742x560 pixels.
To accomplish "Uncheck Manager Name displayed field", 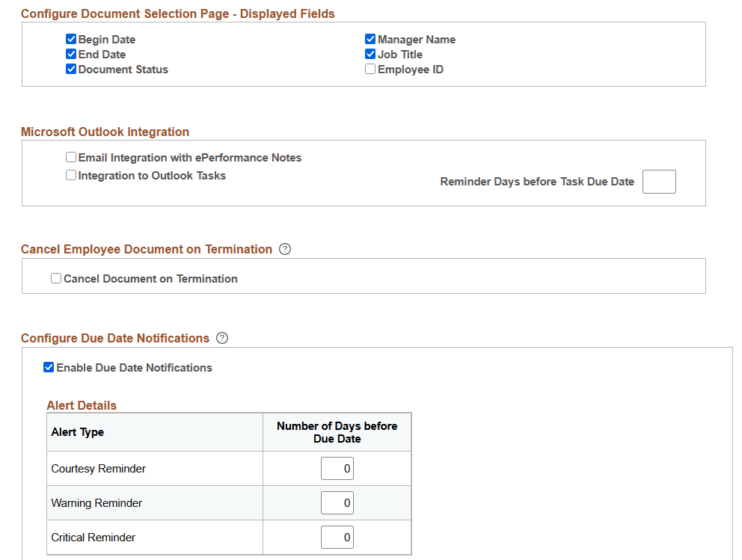I will click(x=370, y=39).
